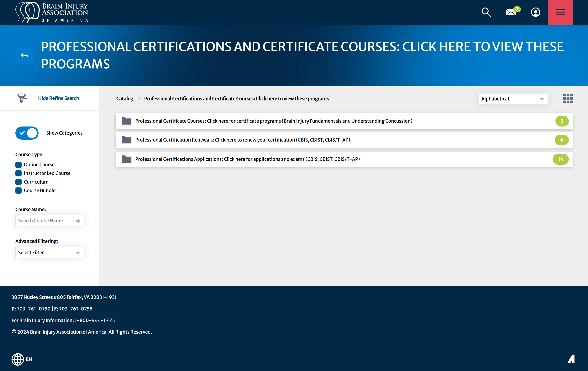Screen dimensions: 588x371
Task: Open the Alphabetical sort dropdown
Action: point(513,99)
